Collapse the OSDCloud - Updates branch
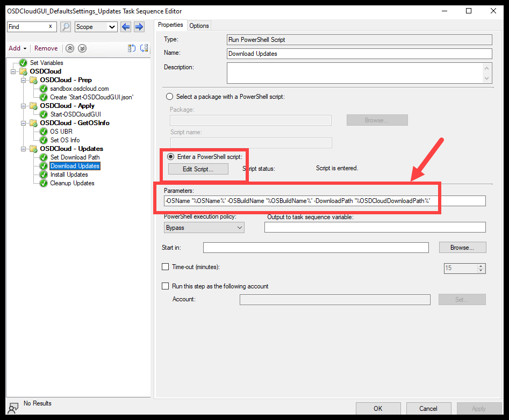Viewport: 509px width, 420px height. pos(23,149)
